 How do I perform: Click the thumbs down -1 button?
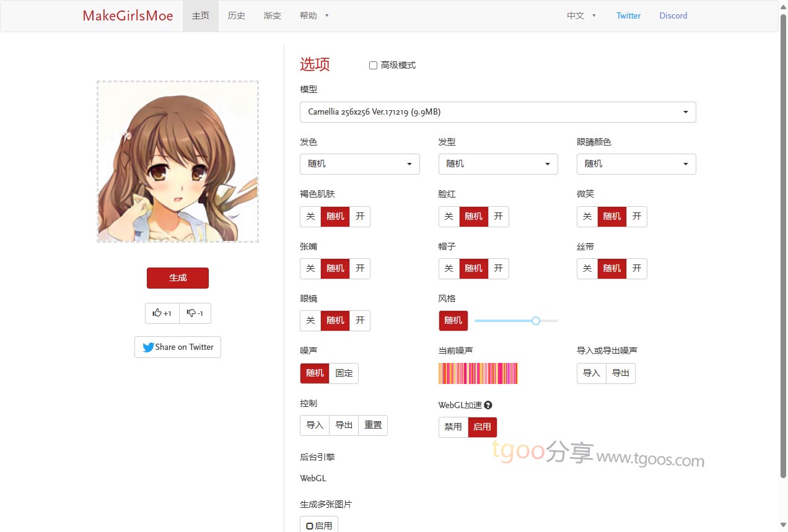click(x=195, y=313)
